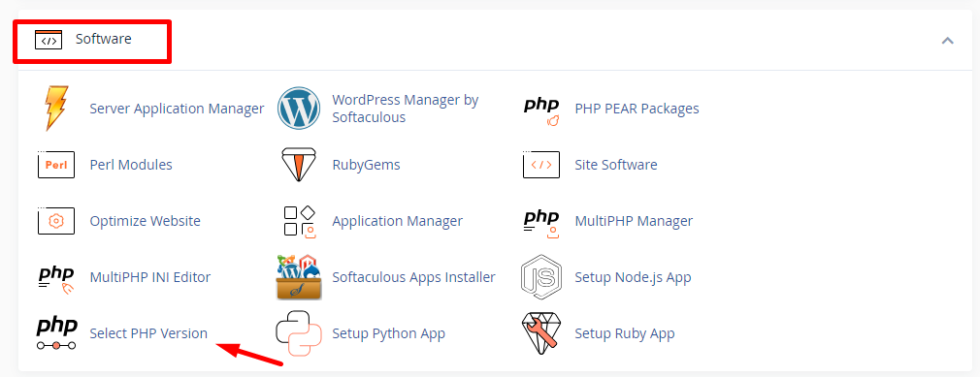The width and height of the screenshot is (980, 377).
Task: Click the Software section header icon
Action: (49, 40)
